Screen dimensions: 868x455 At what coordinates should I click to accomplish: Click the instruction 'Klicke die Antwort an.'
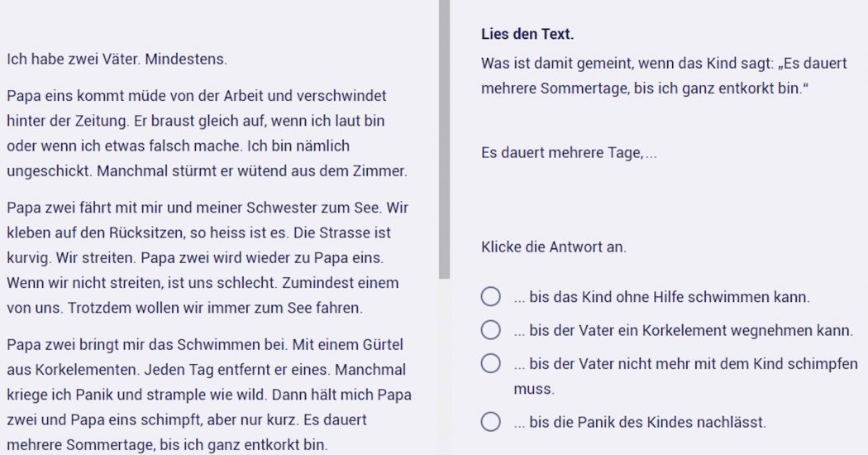(x=553, y=247)
